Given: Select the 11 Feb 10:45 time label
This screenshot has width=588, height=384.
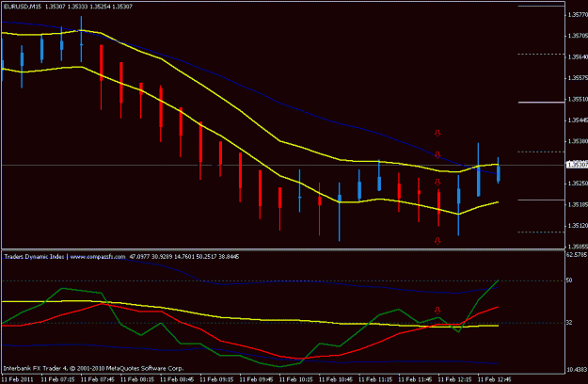Looking at the screenshot, I should coord(336,379).
